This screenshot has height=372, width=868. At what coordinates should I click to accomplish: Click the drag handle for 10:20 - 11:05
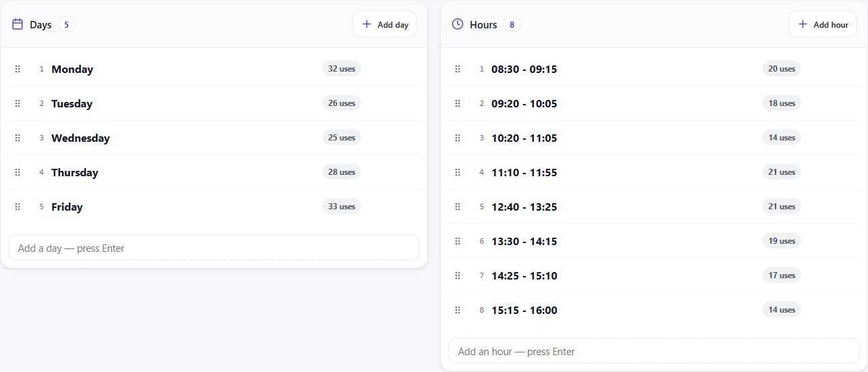(458, 138)
